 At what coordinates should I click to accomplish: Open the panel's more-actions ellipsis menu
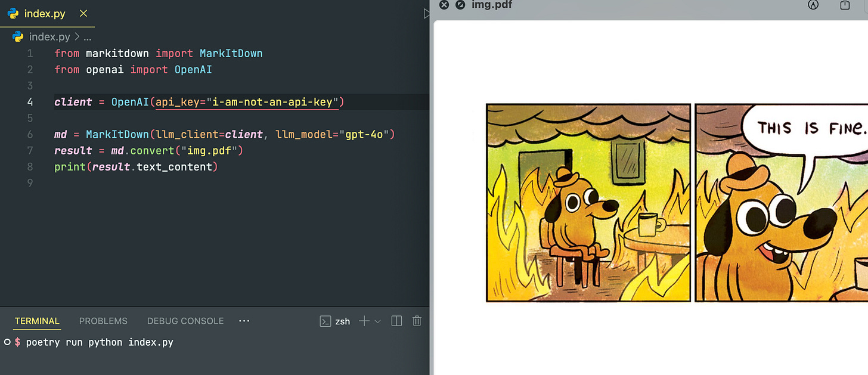point(244,321)
